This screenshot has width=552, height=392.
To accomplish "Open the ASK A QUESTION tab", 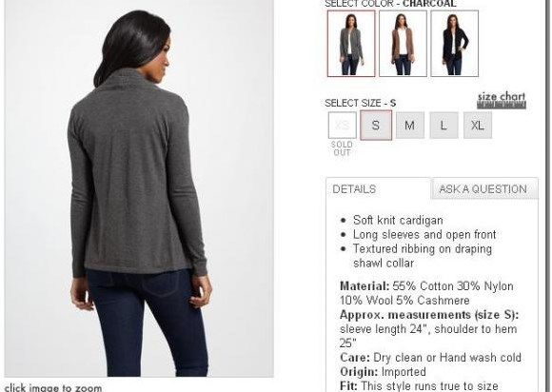I will coord(484,189).
